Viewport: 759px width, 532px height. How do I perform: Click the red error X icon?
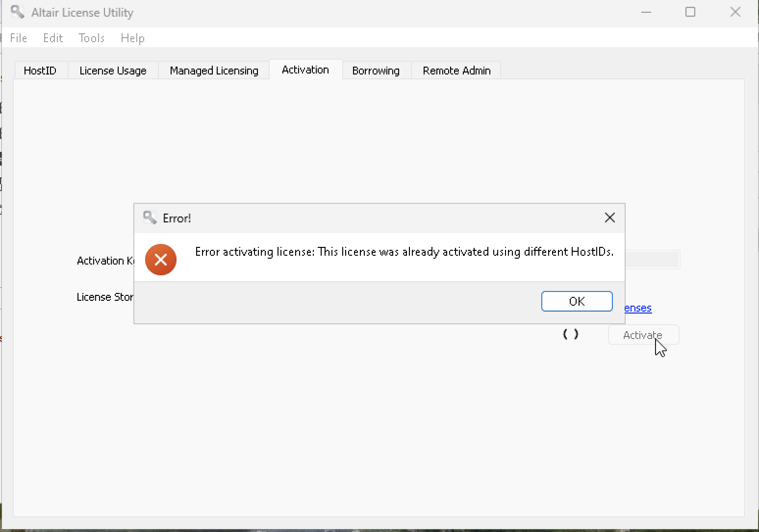pos(160,260)
